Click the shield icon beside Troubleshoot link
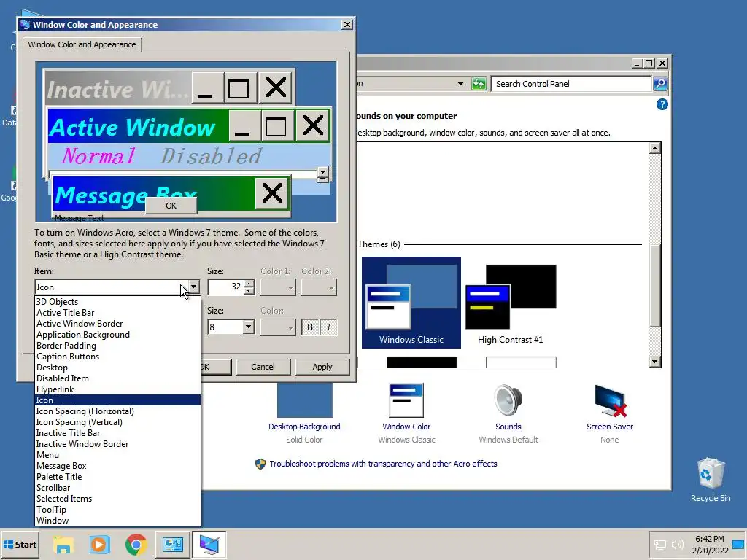Viewport: 747px width, 560px height. pyautogui.click(x=260, y=464)
